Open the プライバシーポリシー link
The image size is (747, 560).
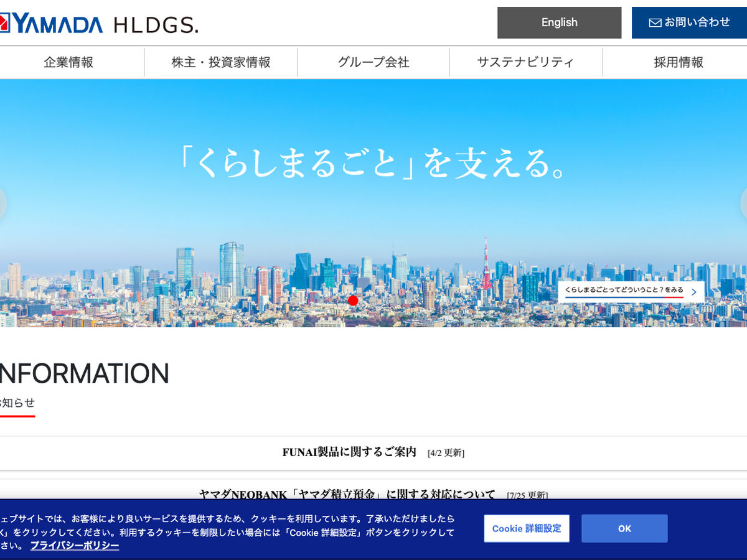click(x=75, y=546)
